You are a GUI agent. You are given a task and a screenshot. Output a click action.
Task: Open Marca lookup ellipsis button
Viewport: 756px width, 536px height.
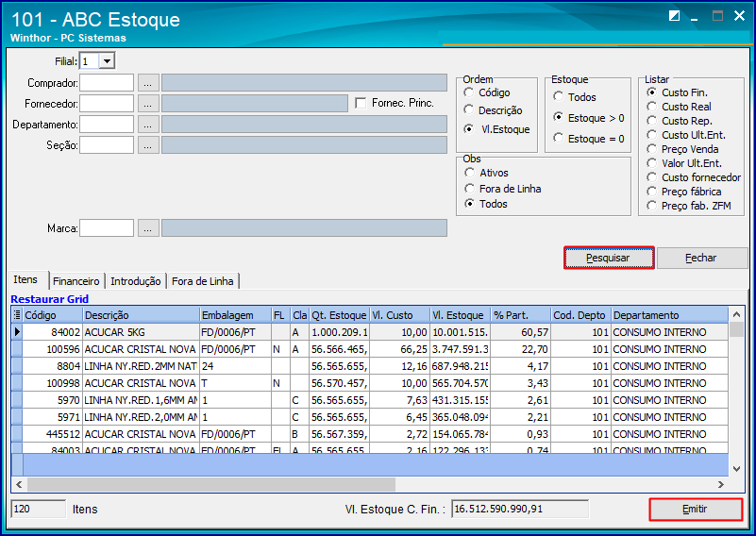click(x=148, y=228)
